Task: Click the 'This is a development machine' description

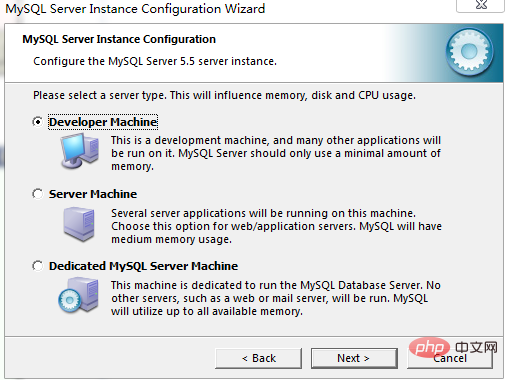Action: [x=276, y=153]
